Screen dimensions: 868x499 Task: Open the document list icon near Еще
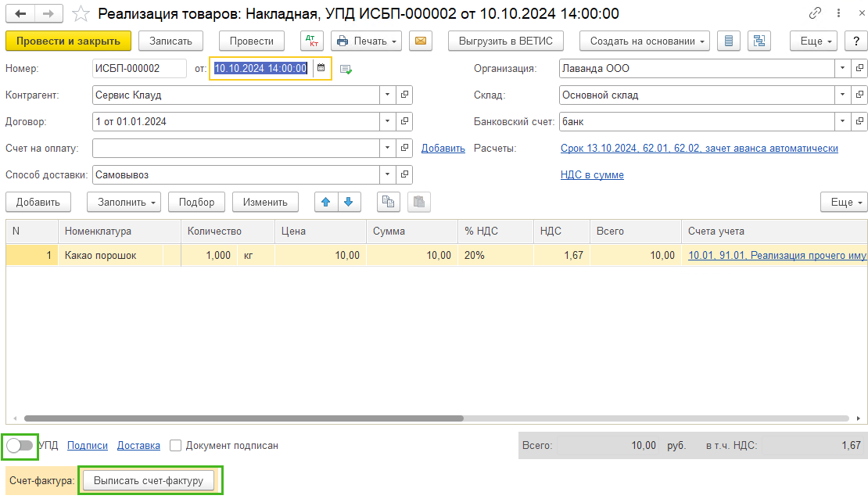click(x=728, y=41)
